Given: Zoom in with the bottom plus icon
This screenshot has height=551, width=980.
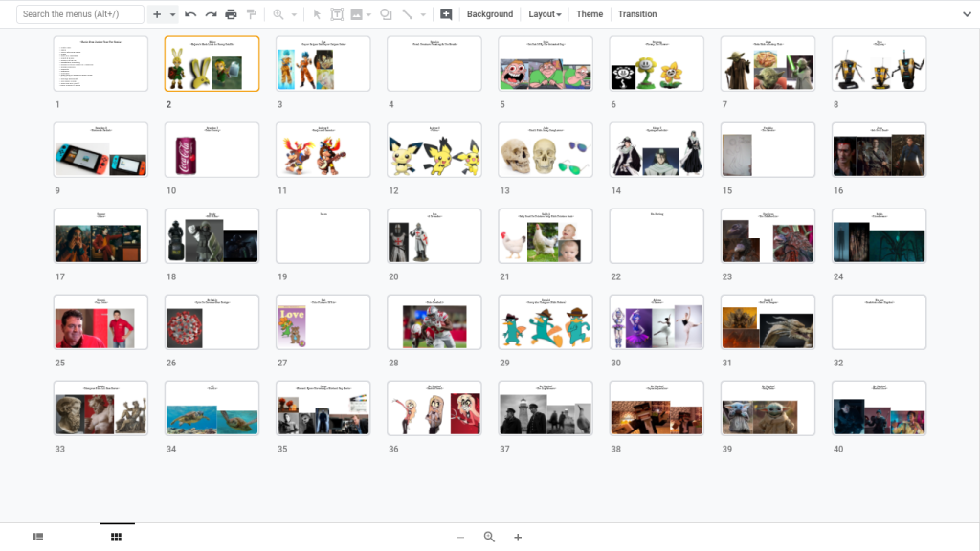Looking at the screenshot, I should [518, 538].
